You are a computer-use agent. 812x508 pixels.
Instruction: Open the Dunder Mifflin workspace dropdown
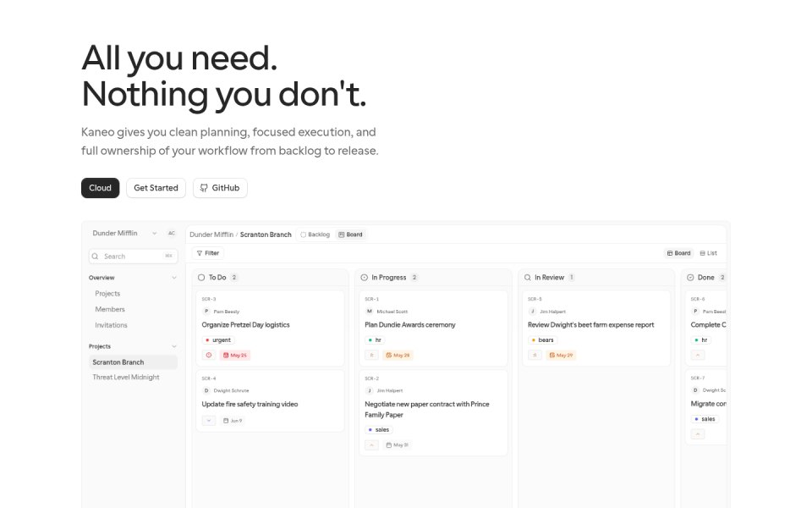[x=124, y=234]
